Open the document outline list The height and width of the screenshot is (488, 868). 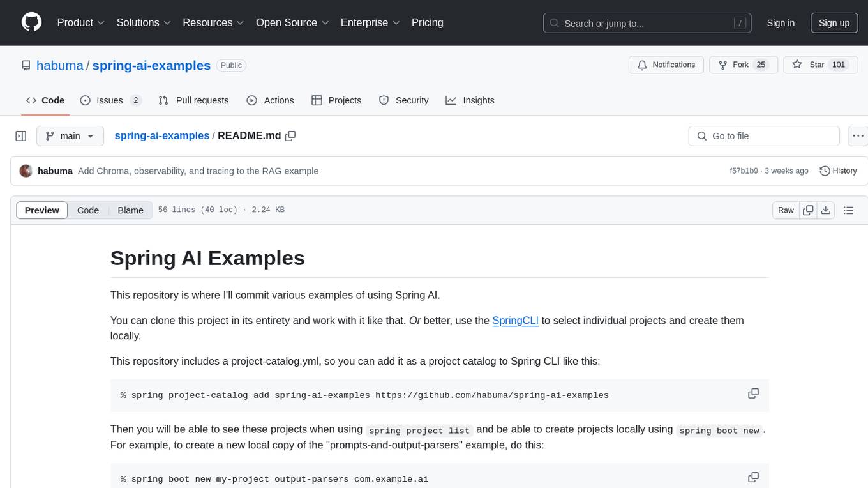click(848, 210)
